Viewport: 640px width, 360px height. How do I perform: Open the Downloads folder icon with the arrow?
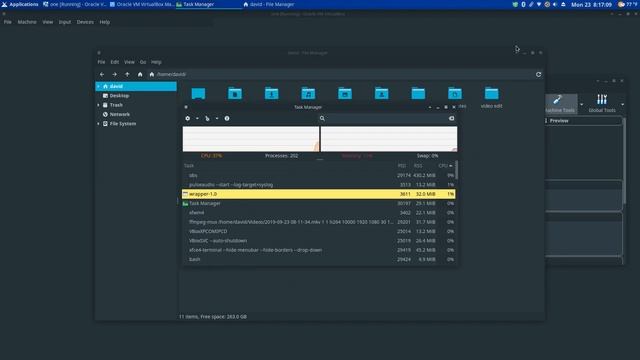[271, 93]
